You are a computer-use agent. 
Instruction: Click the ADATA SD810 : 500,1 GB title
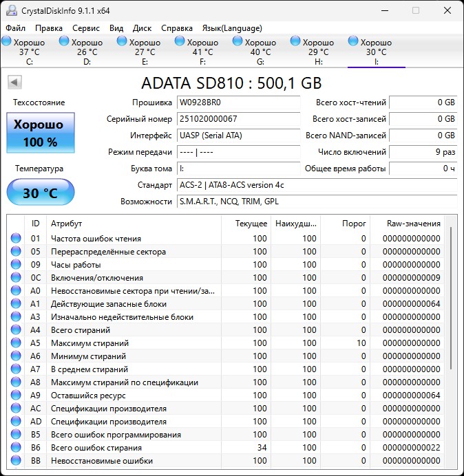point(231,83)
